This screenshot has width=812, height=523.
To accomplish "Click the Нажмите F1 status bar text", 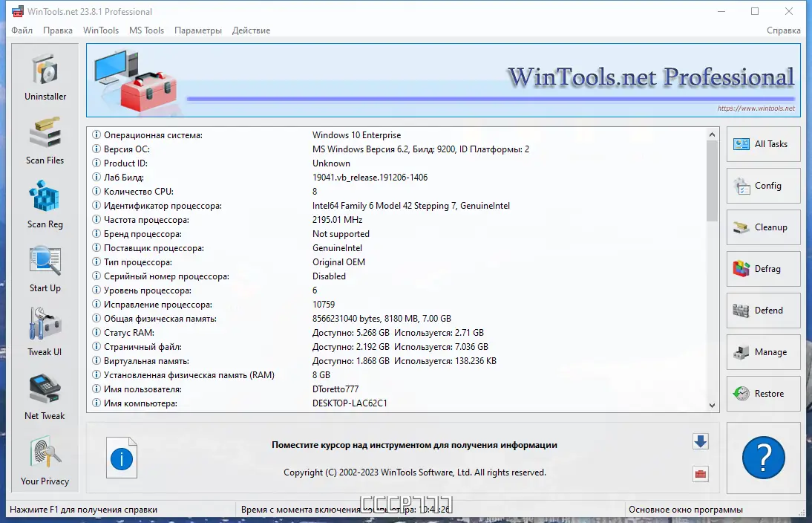I will (x=83, y=510).
